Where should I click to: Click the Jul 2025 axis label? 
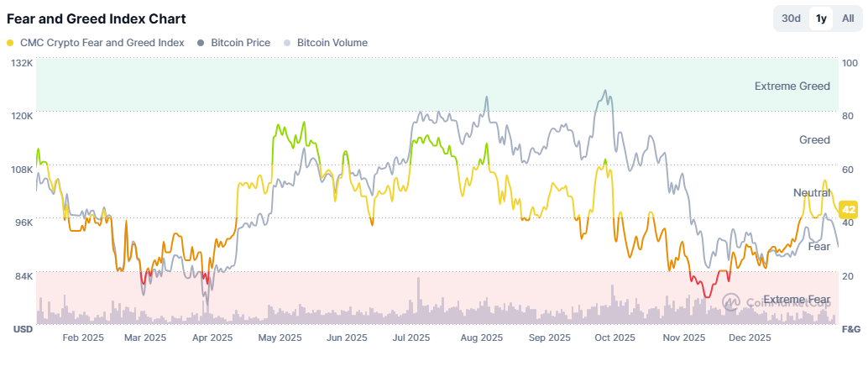point(410,338)
